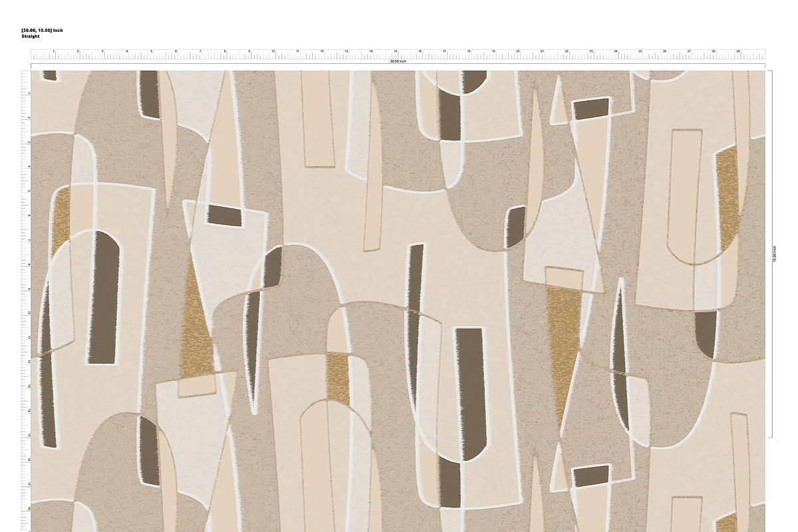Click the 29 mark on the horizontal ruler

pos(738,51)
